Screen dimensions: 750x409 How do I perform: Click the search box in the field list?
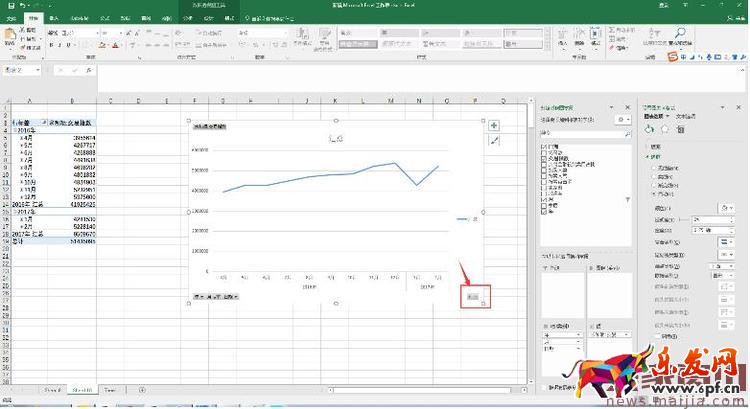[582, 132]
